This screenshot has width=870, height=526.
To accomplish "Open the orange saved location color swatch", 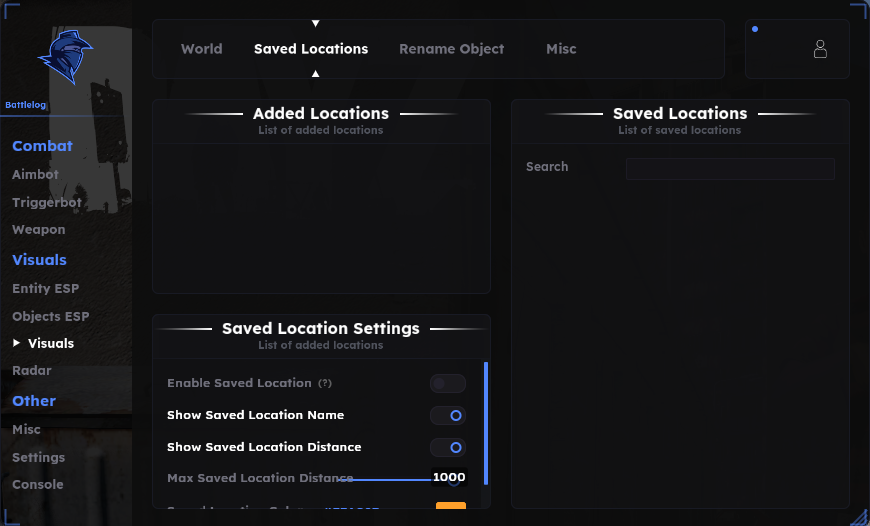I will click(x=451, y=505).
